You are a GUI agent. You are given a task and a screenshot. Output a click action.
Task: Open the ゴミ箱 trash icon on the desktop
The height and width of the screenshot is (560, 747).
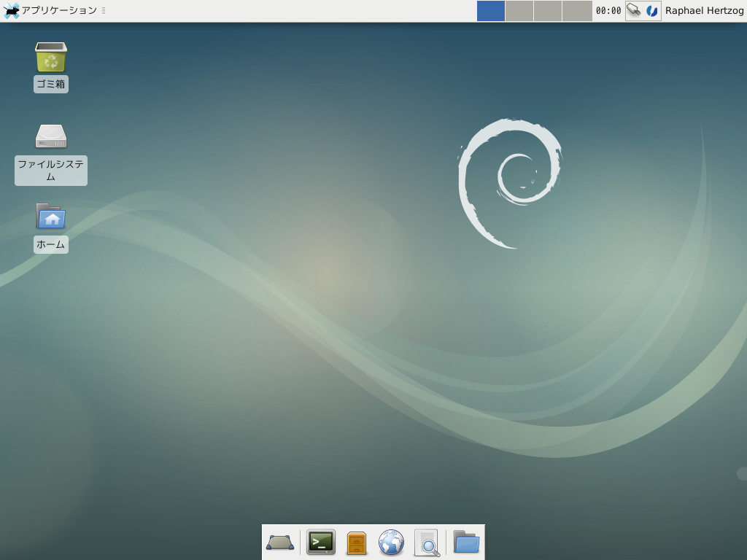(x=50, y=58)
